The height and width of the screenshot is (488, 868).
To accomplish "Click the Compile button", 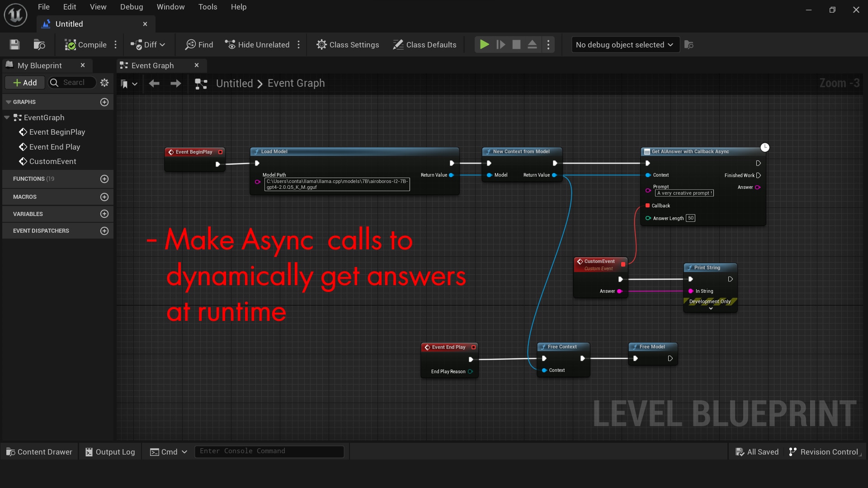I will pos(86,45).
